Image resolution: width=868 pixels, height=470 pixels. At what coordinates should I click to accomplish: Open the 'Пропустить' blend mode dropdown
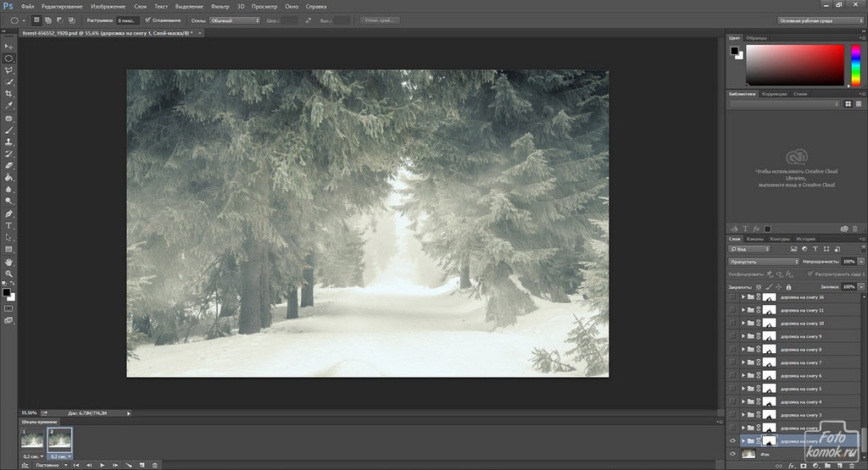(x=764, y=262)
